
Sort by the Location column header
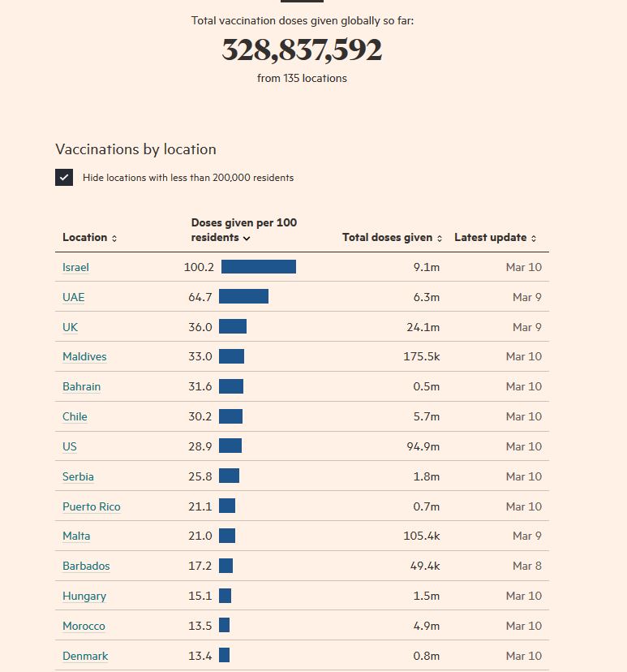(84, 238)
